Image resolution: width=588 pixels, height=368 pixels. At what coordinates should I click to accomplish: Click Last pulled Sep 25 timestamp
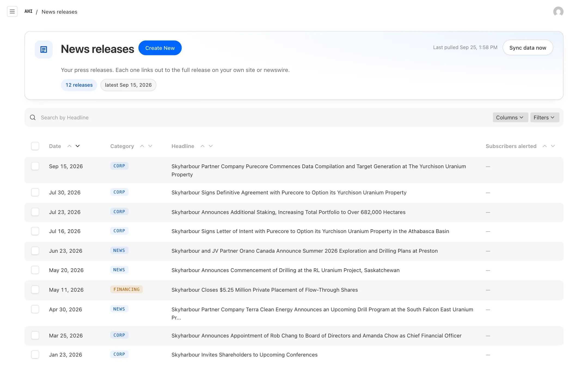point(465,47)
